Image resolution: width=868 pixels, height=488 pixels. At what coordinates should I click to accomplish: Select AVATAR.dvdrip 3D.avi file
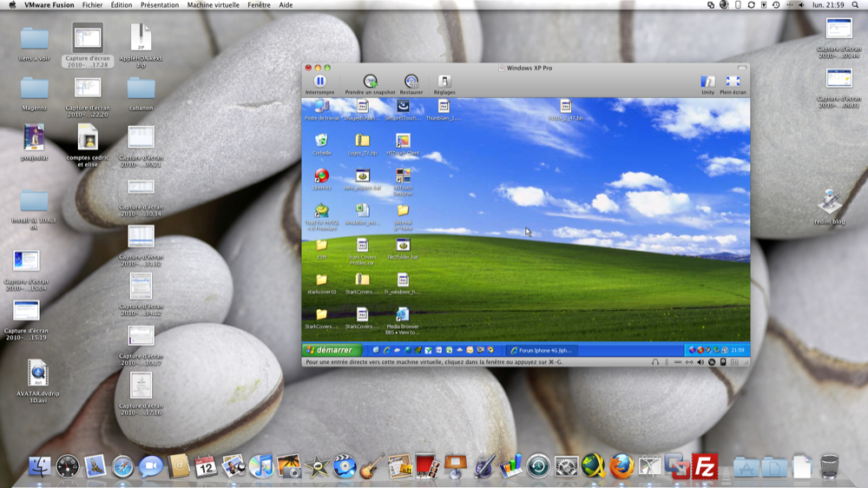pos(37,373)
